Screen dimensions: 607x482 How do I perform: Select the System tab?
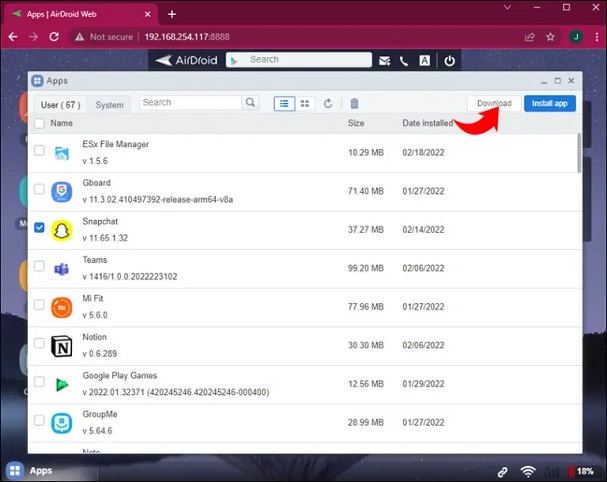110,105
